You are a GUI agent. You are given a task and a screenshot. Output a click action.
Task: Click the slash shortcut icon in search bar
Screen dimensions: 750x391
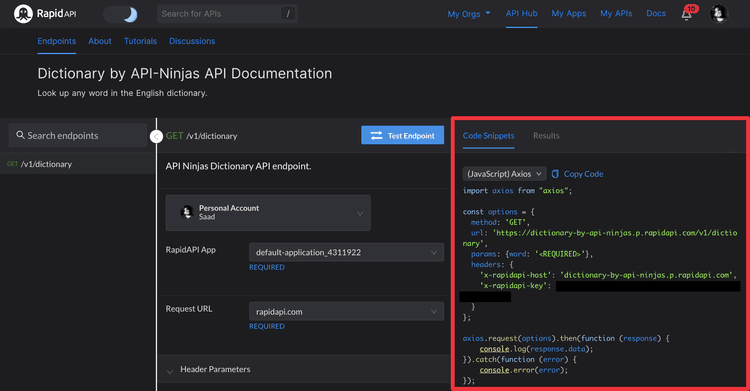[288, 14]
